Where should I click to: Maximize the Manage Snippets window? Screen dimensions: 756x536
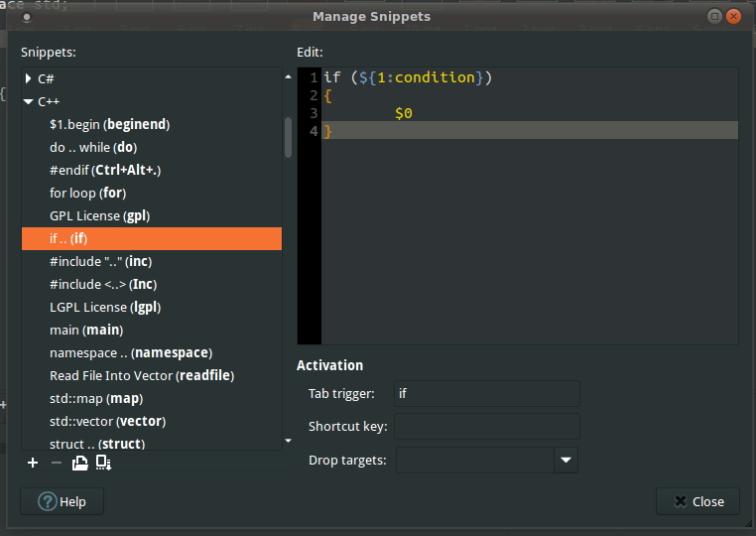coord(714,17)
